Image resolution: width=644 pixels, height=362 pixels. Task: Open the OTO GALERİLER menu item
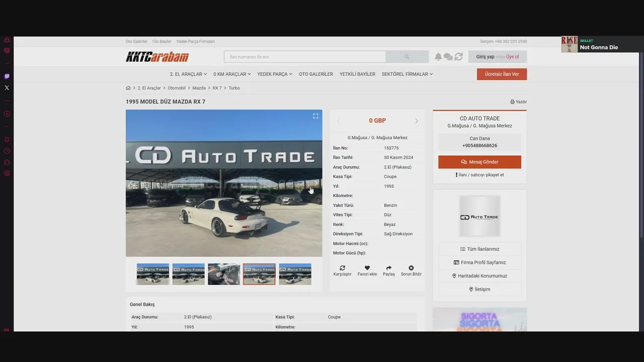click(x=316, y=74)
